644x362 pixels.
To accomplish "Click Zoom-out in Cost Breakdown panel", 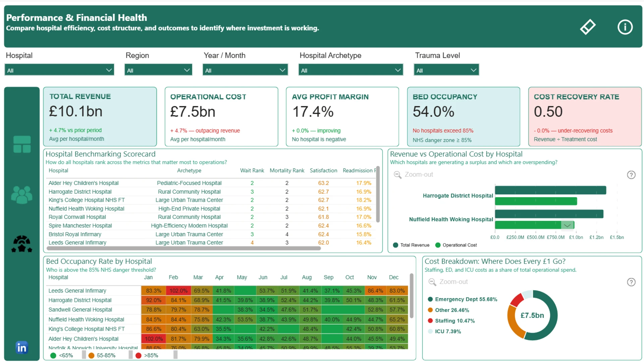I will tap(448, 282).
